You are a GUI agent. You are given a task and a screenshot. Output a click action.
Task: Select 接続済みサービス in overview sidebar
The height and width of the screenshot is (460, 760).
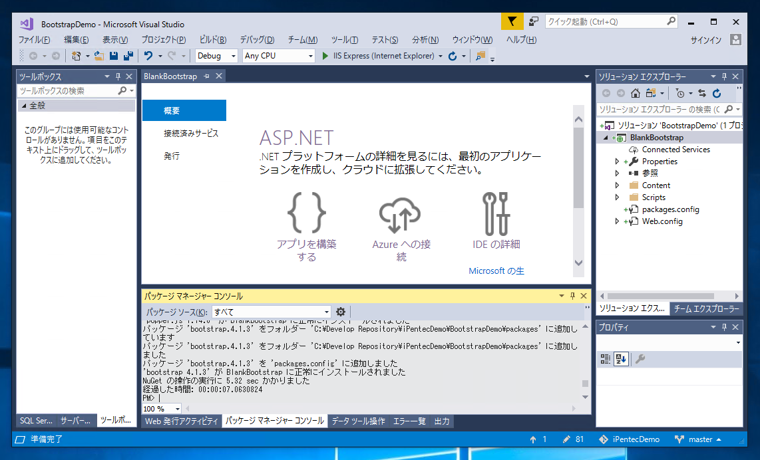point(191,133)
